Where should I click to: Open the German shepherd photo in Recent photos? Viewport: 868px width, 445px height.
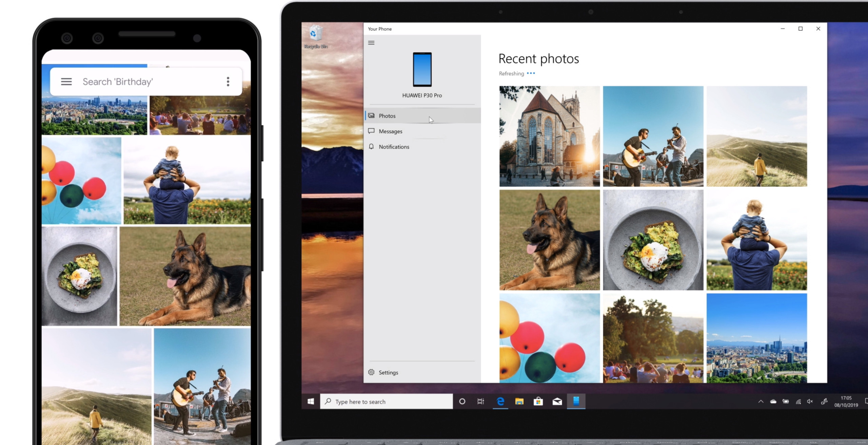click(549, 240)
